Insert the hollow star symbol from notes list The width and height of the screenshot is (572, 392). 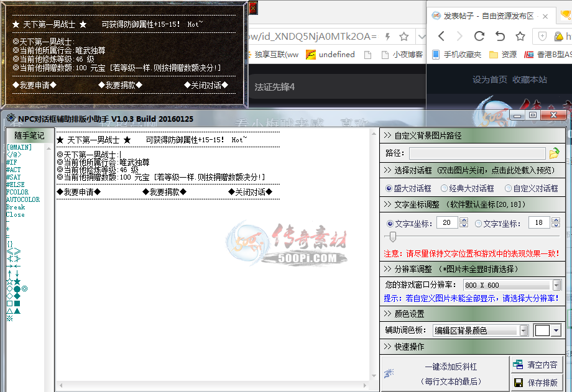click(x=10, y=281)
